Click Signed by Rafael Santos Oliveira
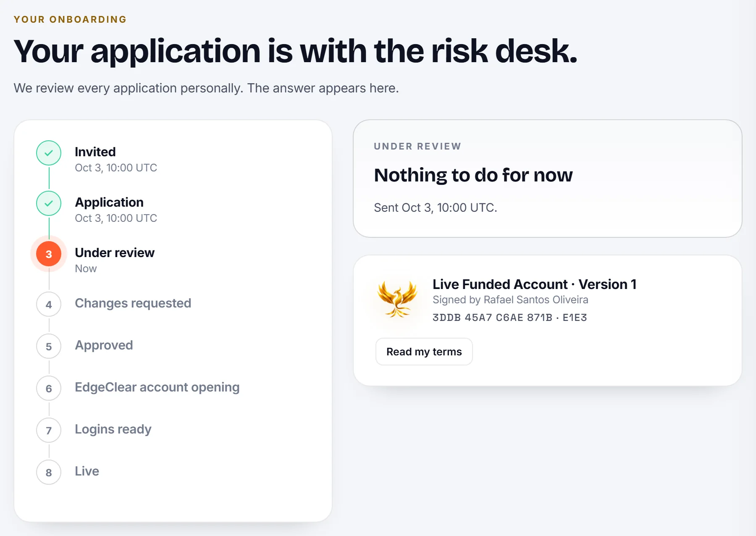Viewport: 756px width, 536px height. (510, 300)
